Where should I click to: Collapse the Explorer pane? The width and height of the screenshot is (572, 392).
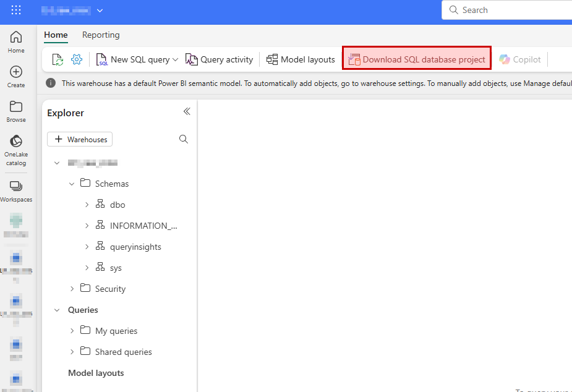pyautogui.click(x=187, y=111)
